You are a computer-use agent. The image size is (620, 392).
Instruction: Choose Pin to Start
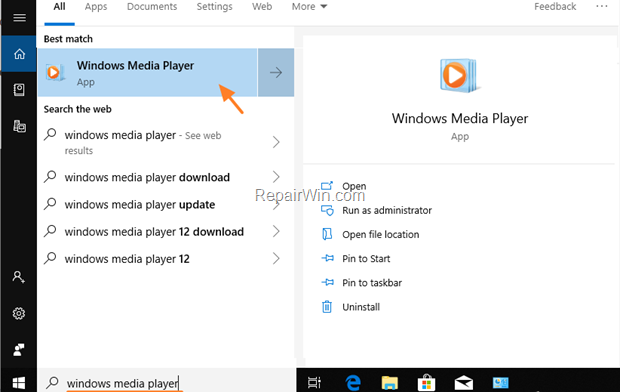pos(355,259)
